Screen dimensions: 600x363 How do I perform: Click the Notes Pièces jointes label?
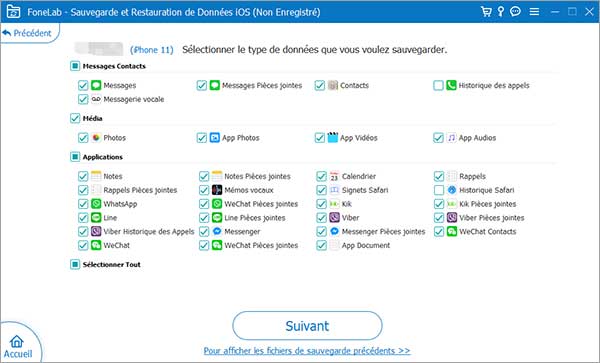[x=257, y=176]
